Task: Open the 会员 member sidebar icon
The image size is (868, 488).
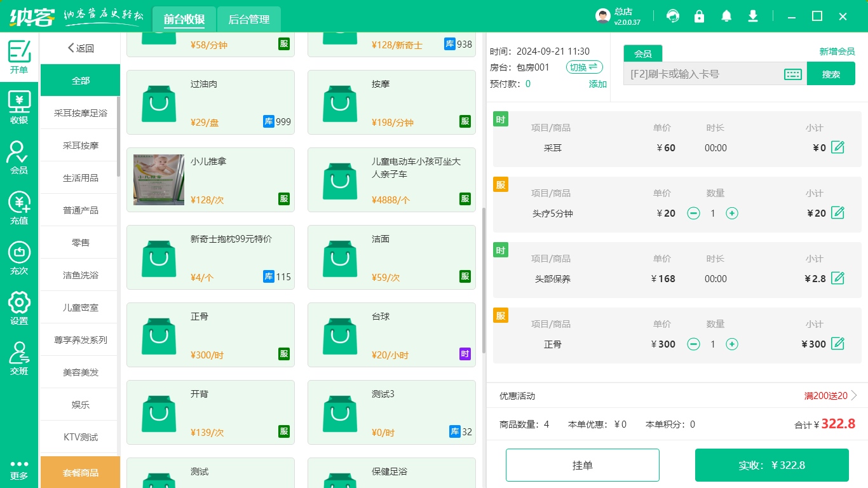Action: tap(19, 158)
